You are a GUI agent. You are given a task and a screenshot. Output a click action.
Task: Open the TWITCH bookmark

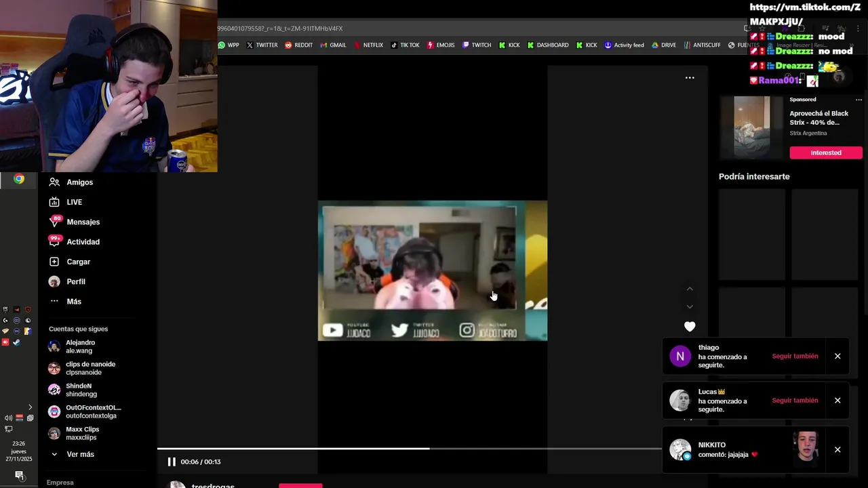(477, 45)
